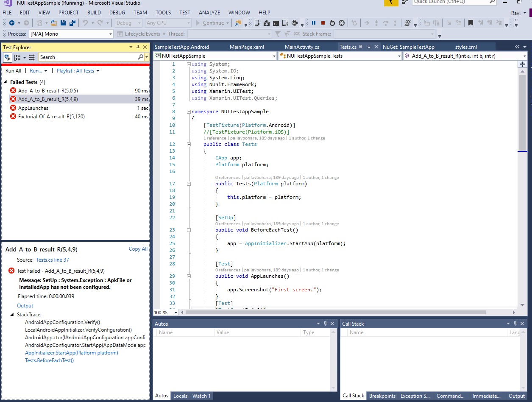Click the Break All pause icon

point(313,23)
